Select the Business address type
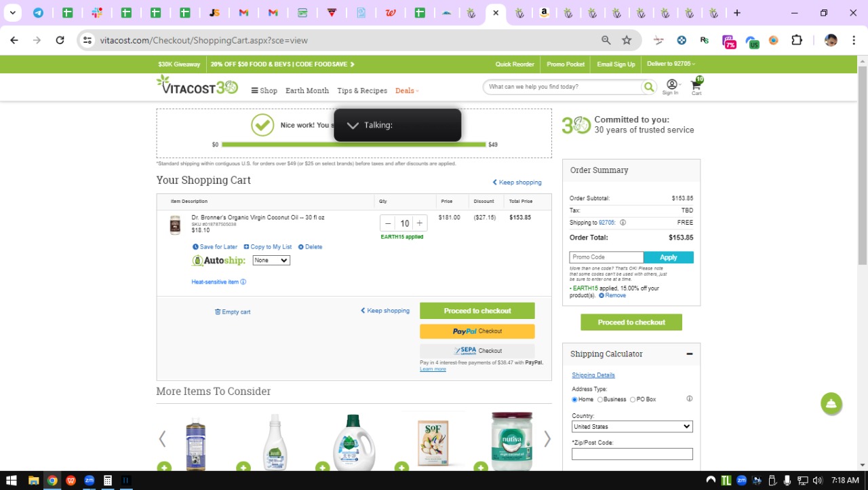Image resolution: width=868 pixels, height=490 pixels. click(600, 400)
